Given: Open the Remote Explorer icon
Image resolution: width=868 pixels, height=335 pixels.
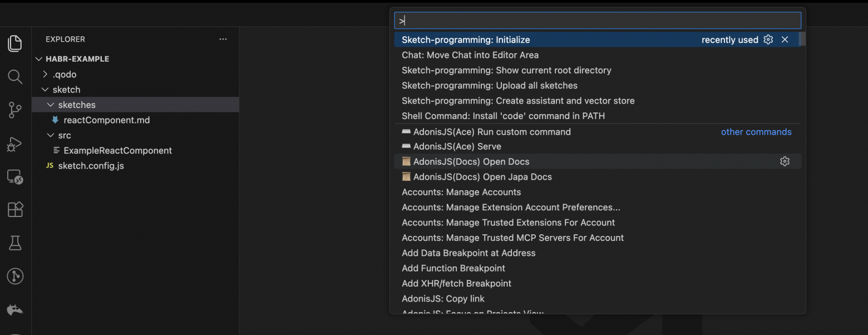Looking at the screenshot, I should point(15,177).
